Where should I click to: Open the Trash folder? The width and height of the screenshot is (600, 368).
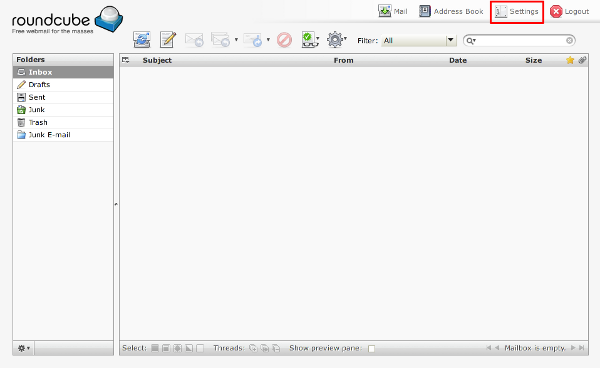pyautogui.click(x=63, y=122)
